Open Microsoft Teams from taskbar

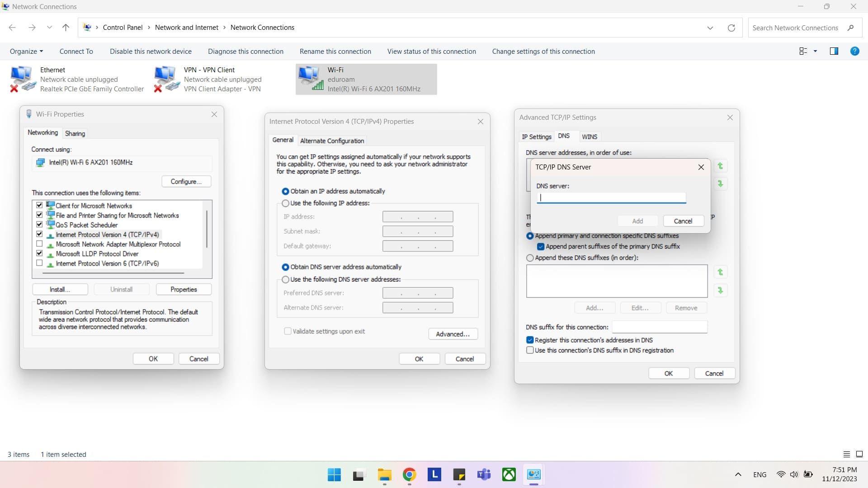pyautogui.click(x=484, y=474)
